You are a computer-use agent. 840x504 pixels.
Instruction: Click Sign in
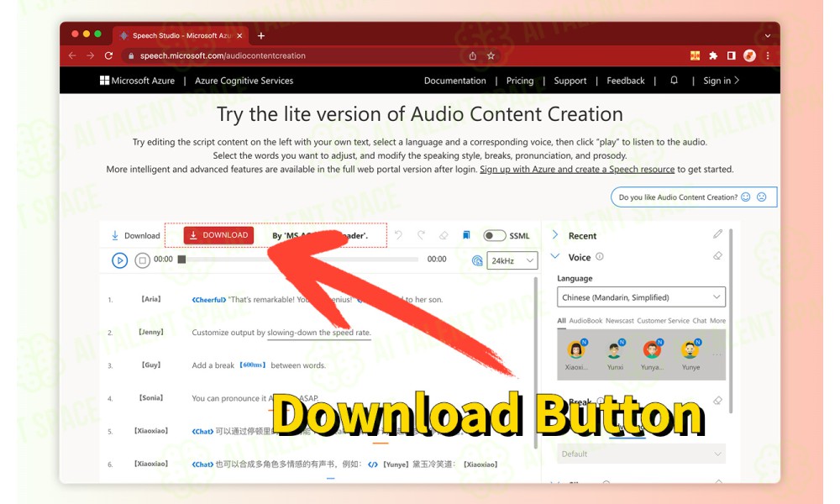(721, 81)
